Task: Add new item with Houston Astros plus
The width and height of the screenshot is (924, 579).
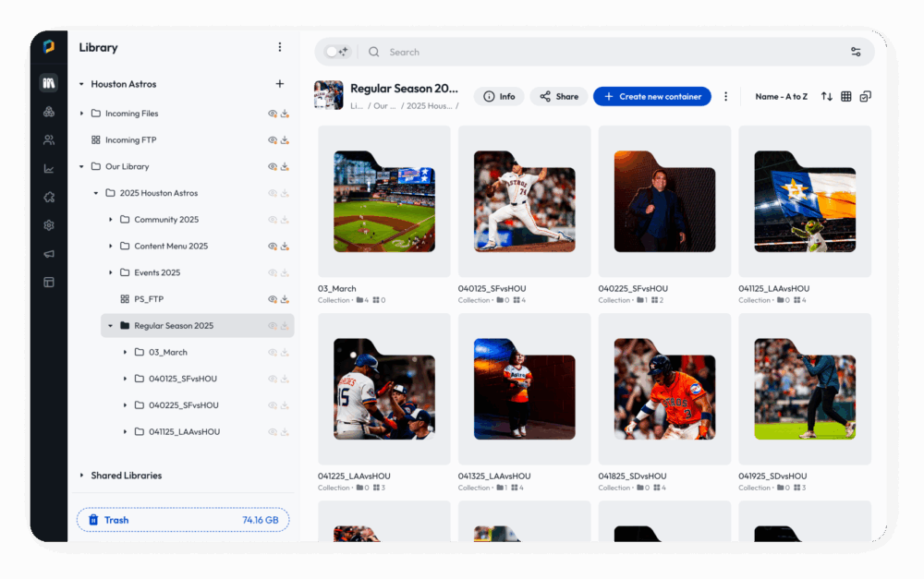Action: pyautogui.click(x=280, y=84)
